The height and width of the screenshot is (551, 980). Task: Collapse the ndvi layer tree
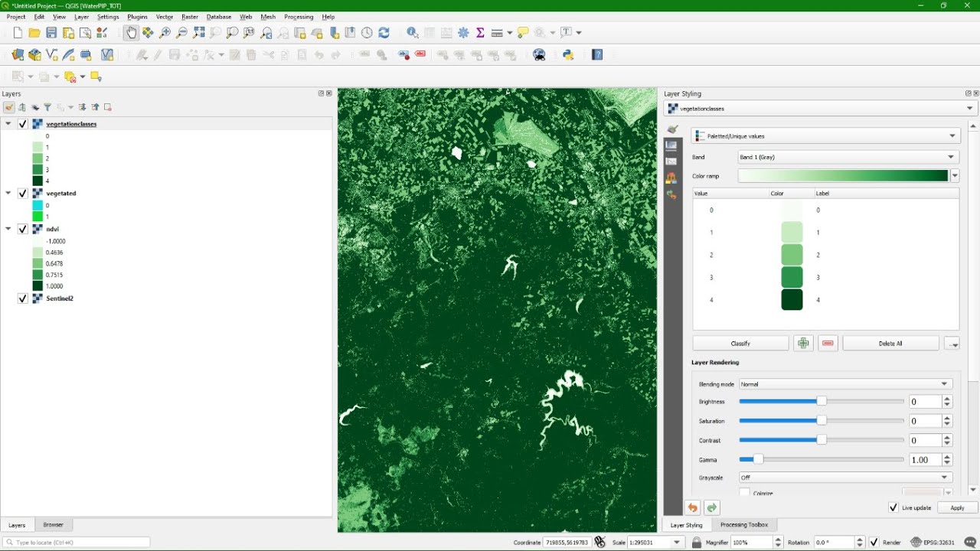(x=8, y=229)
